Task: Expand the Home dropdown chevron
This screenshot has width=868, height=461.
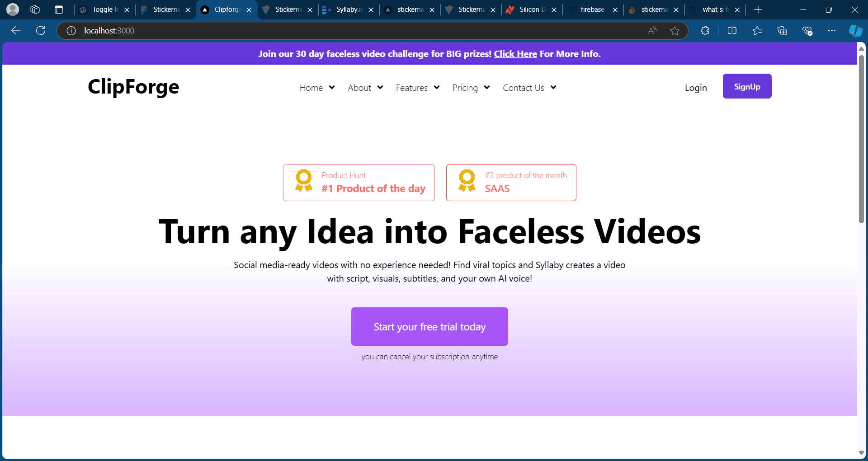Action: 332,88
